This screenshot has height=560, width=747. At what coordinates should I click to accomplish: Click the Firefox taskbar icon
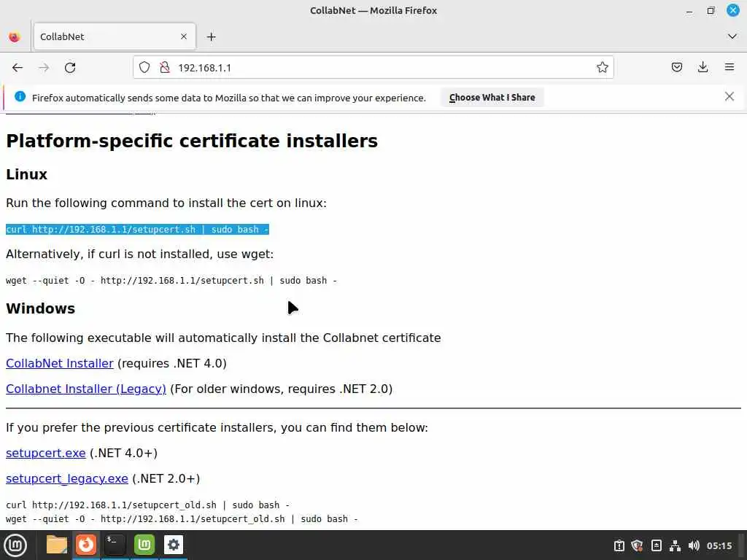click(x=86, y=545)
